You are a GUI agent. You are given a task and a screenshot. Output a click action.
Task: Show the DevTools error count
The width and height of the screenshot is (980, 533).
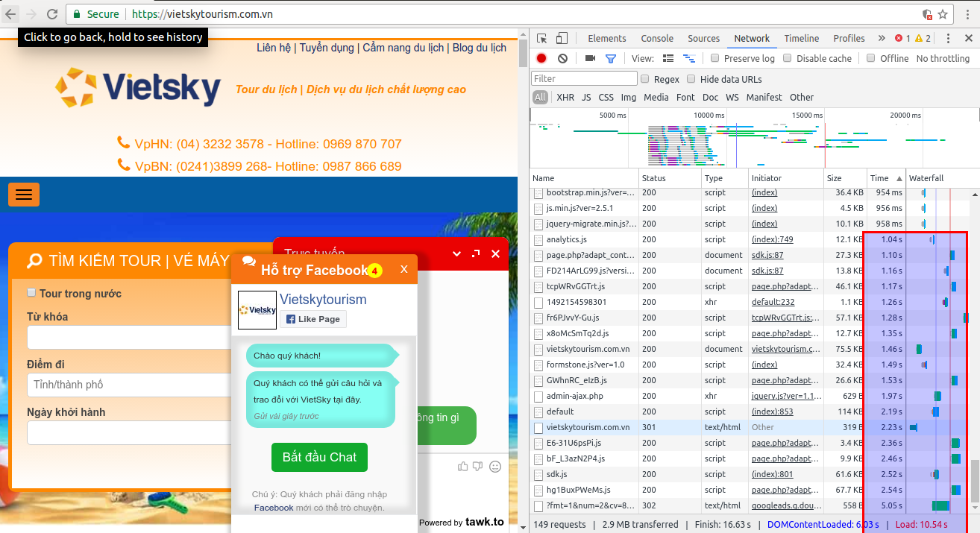pyautogui.click(x=902, y=38)
